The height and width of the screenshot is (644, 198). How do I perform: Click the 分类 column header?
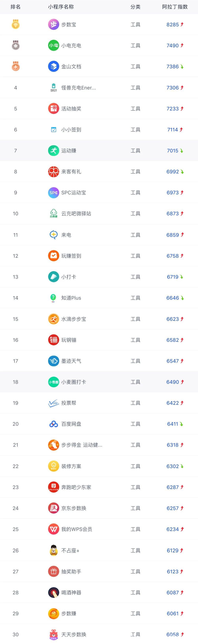135,7
